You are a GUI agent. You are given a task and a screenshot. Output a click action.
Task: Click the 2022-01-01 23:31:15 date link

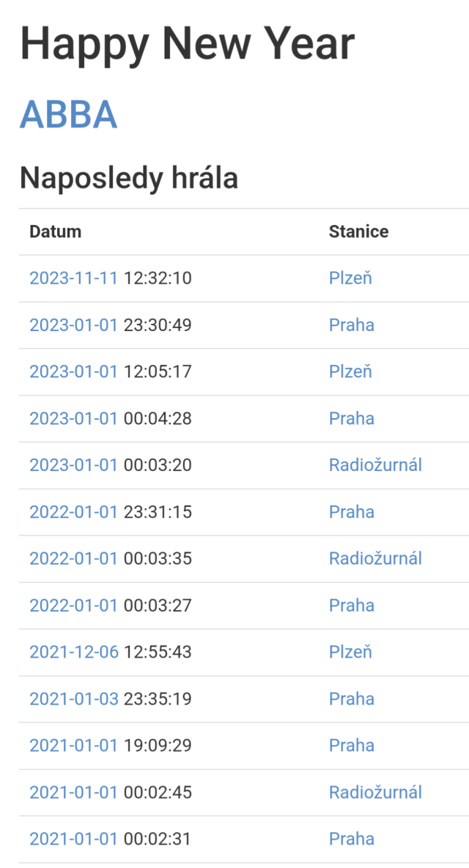[73, 511]
